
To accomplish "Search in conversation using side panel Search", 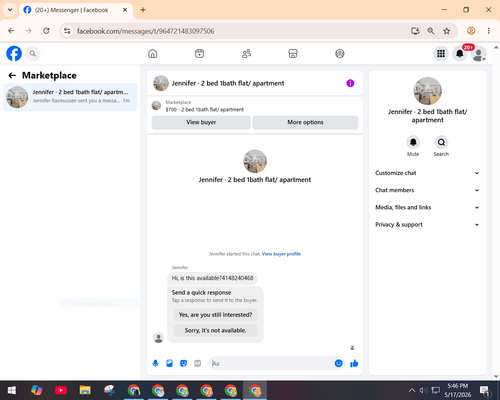I will coord(441,142).
